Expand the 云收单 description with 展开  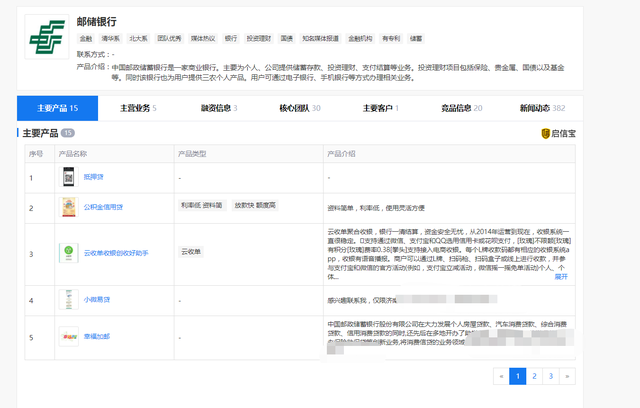click(x=561, y=277)
